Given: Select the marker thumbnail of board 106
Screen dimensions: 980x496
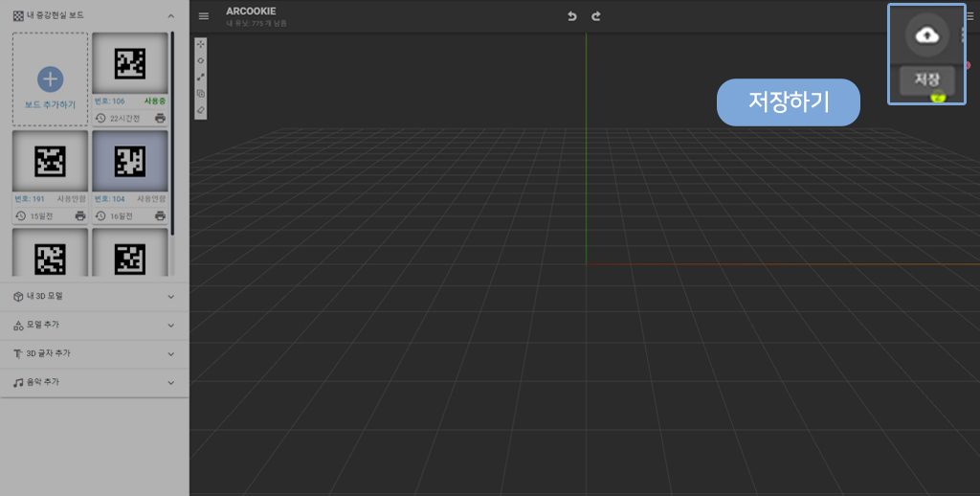Looking at the screenshot, I should click(130, 63).
